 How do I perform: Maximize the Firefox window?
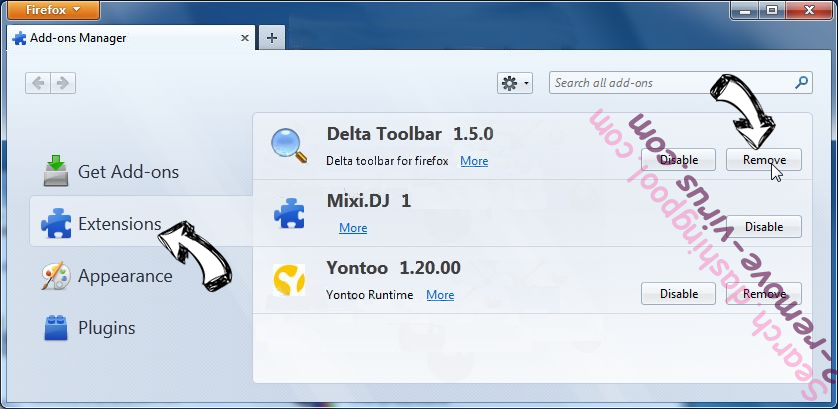click(772, 9)
